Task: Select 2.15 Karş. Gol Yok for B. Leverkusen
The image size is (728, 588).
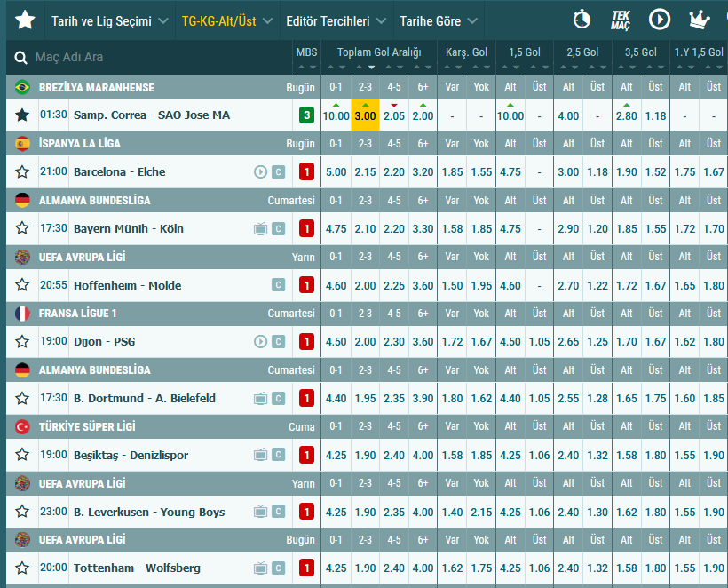Action: pos(481,512)
